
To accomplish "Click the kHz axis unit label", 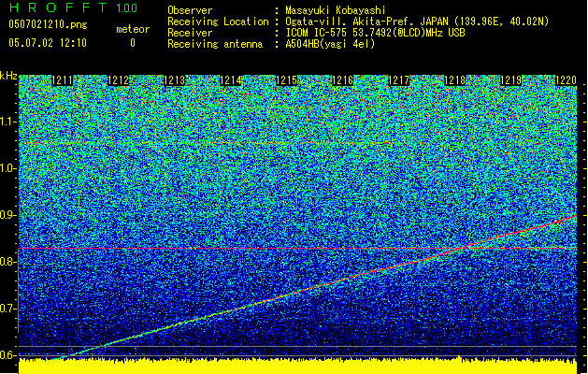I will coord(8,76).
